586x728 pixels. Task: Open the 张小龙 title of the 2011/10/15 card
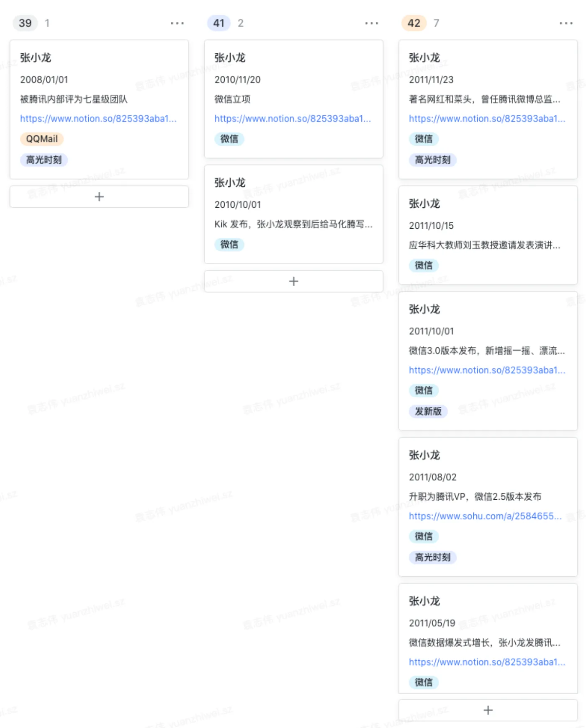(x=424, y=204)
